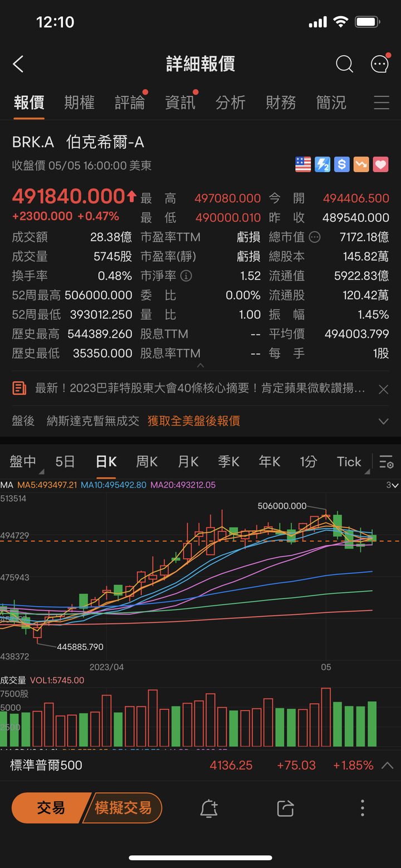The width and height of the screenshot is (401, 868).
Task: Tap the 模擬交易 paper trade button
Action: coord(123,808)
